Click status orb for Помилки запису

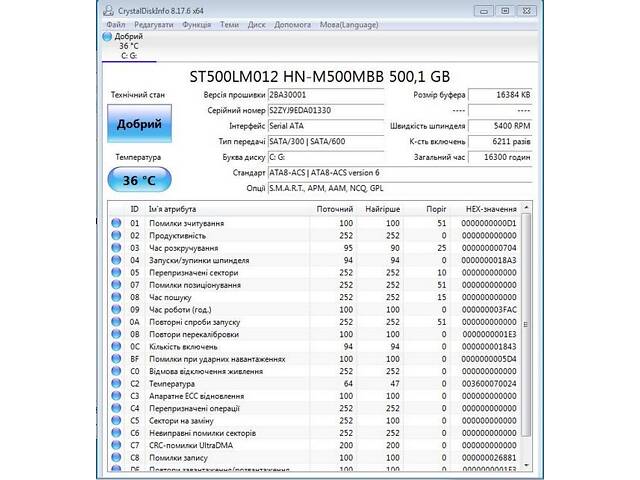[116, 457]
